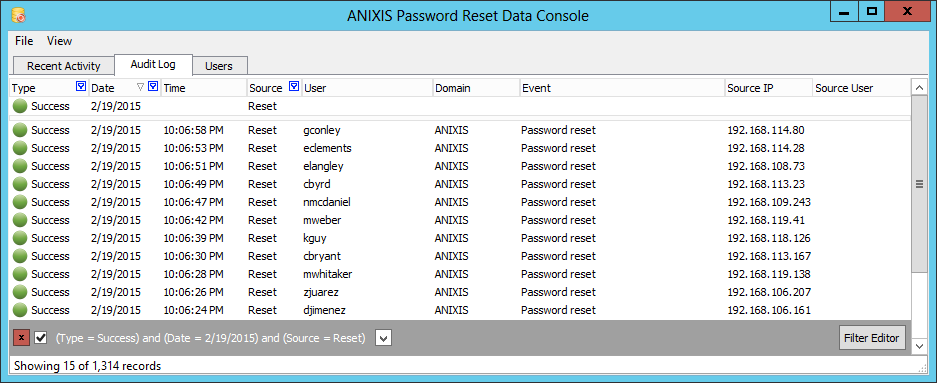Sort by the Domain column header

(x=476, y=88)
